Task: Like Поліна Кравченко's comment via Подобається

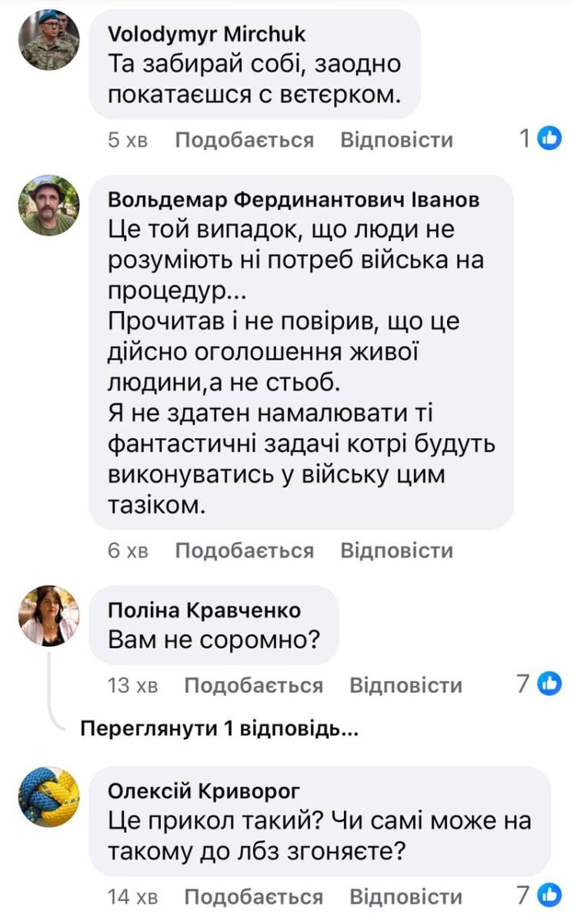Action: (254, 685)
